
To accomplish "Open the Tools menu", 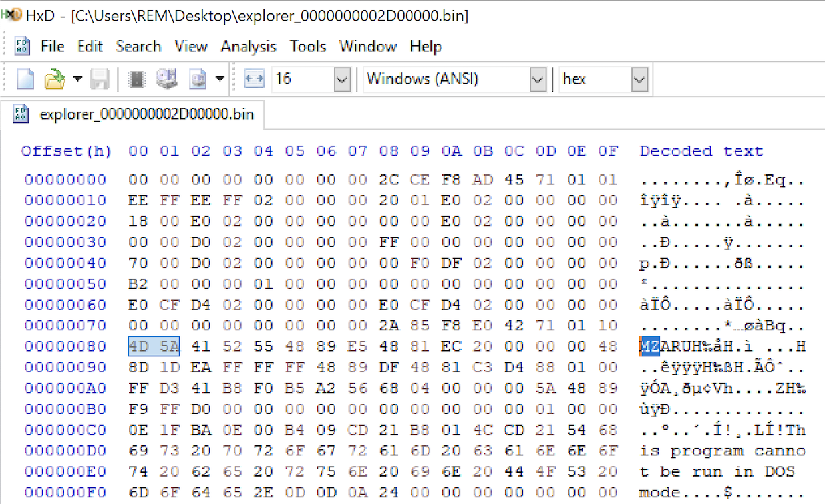I will tap(307, 47).
